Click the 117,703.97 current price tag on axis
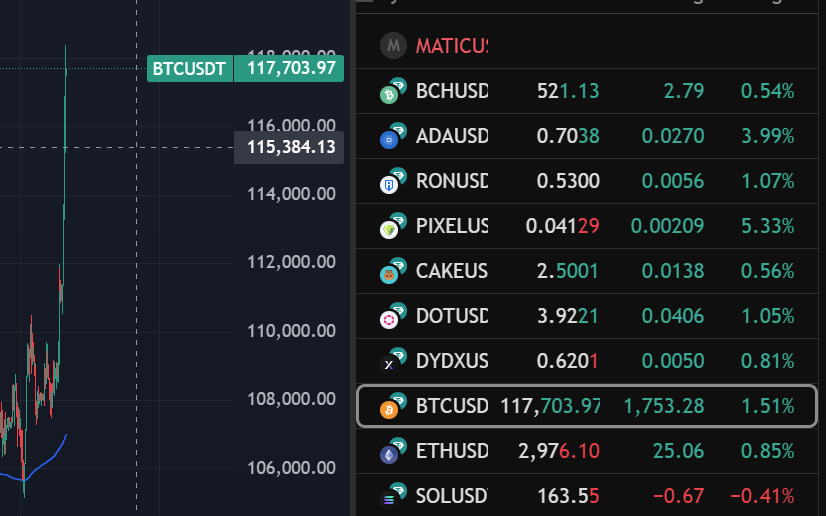 click(289, 68)
